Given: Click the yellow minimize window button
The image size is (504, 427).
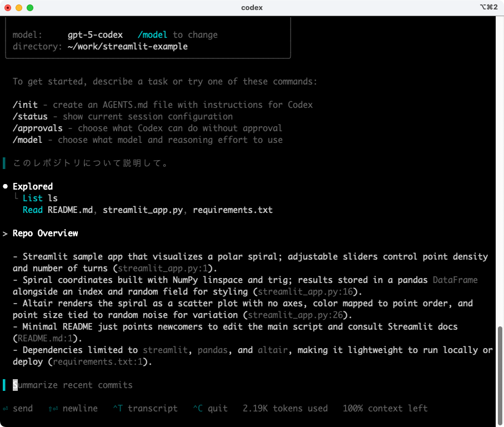Looking at the screenshot, I should click(19, 8).
